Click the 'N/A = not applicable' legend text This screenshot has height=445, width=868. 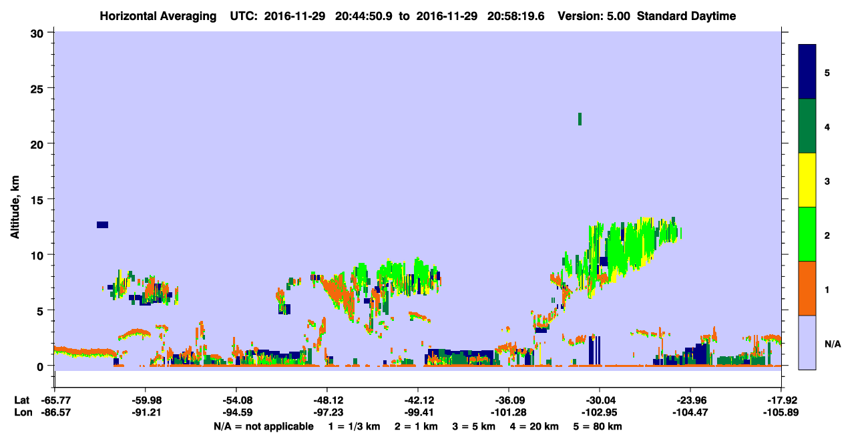tap(263, 426)
